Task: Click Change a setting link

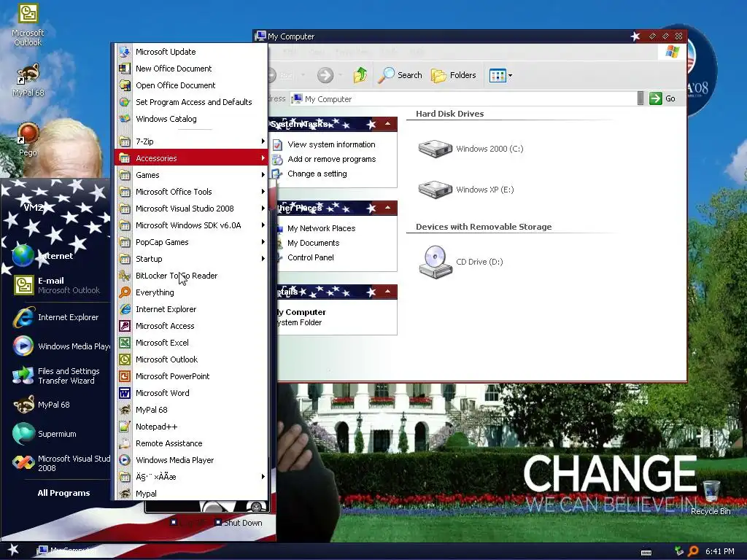Action: pos(317,174)
